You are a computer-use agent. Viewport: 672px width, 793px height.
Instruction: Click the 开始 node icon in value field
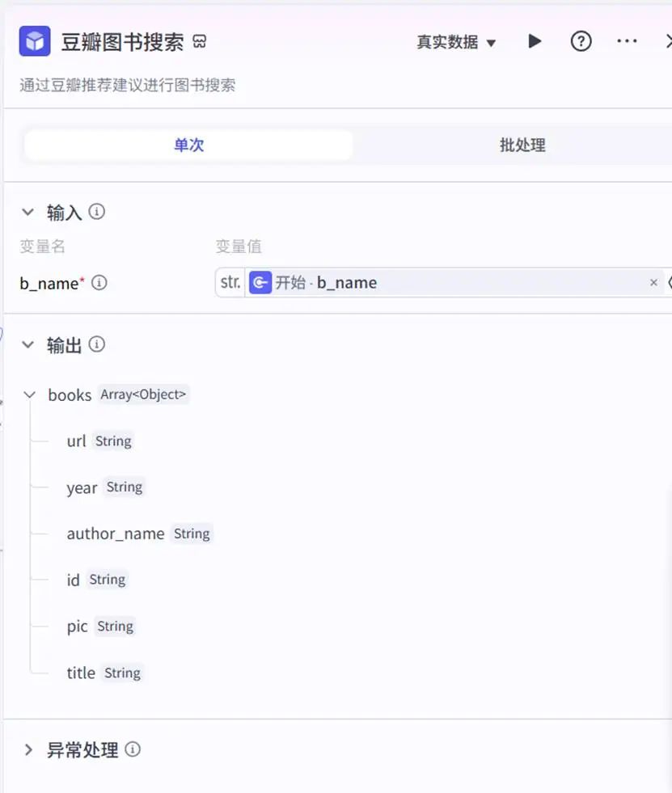click(x=260, y=282)
